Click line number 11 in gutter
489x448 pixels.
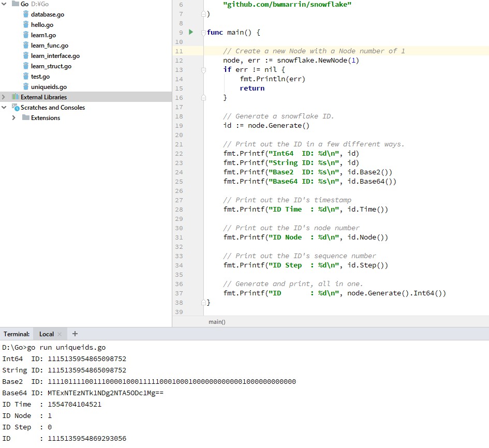point(179,51)
